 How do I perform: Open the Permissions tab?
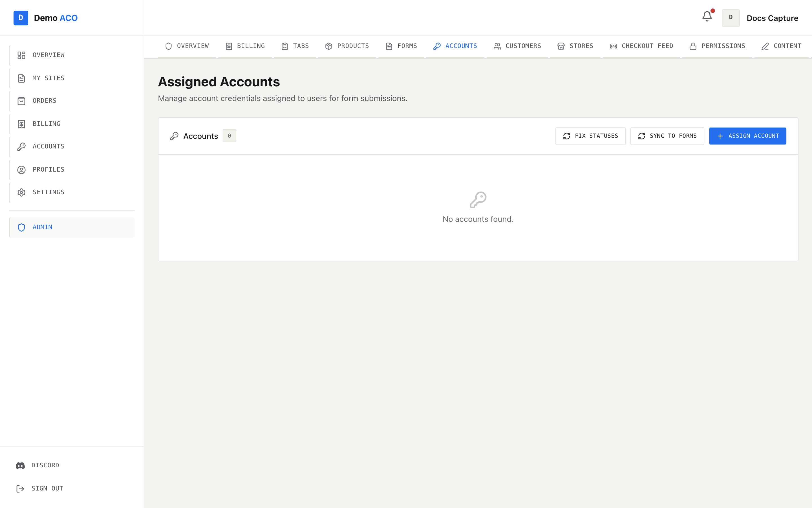717,46
